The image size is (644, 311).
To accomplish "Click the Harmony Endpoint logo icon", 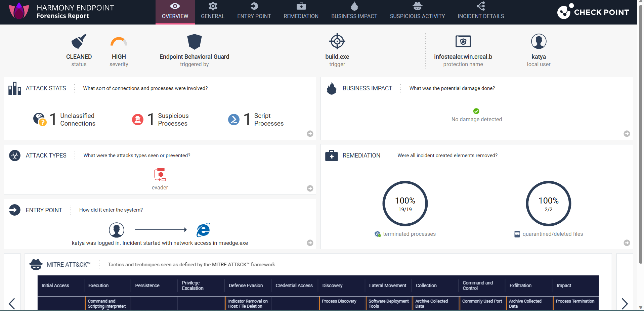I will pos(19,11).
